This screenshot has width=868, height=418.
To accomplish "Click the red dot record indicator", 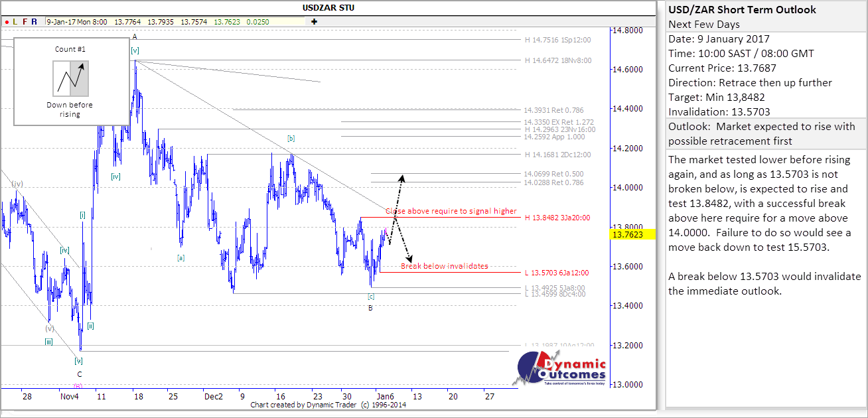I will [6, 21].
